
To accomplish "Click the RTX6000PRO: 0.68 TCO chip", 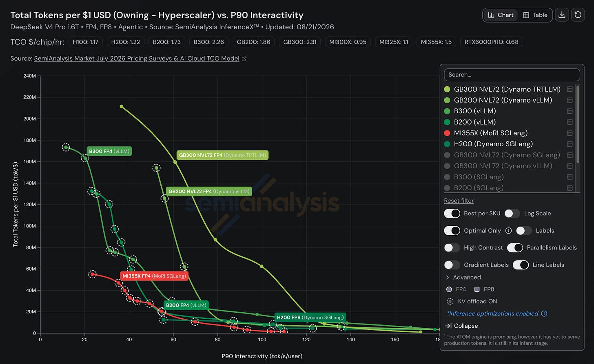I will 492,42.
